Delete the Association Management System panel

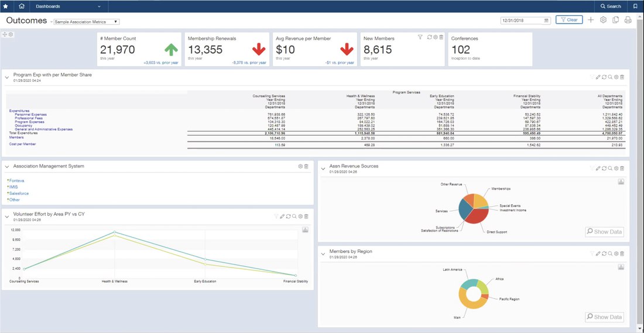(x=306, y=166)
